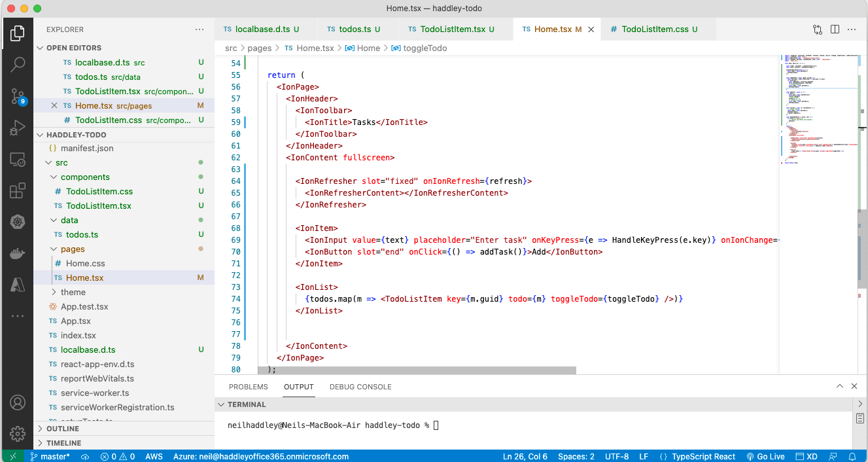The image size is (868, 462).
Task: Toggle Go Live server in status bar
Action: point(765,456)
